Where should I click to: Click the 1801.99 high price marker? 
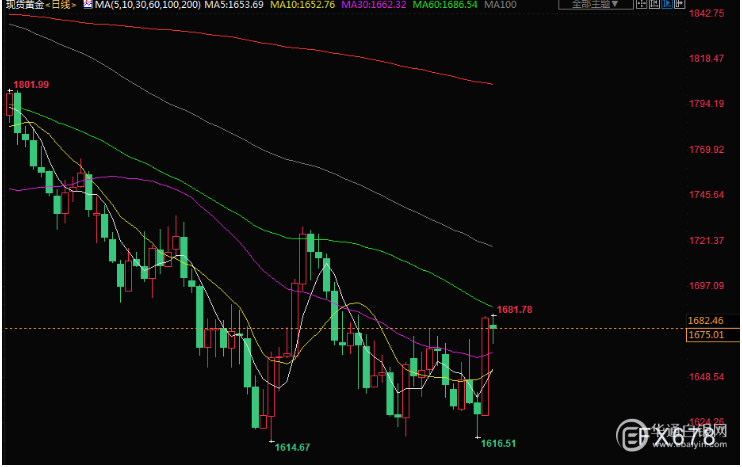(31, 85)
